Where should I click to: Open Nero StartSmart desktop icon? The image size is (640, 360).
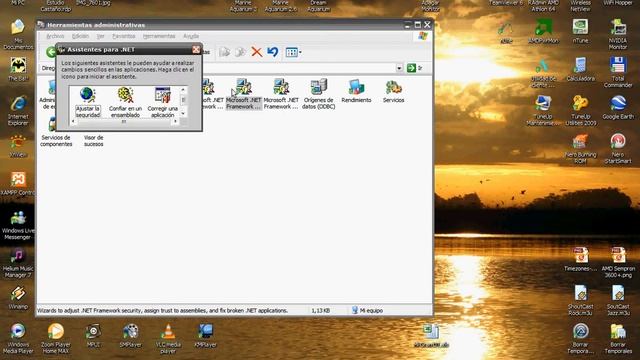click(618, 149)
